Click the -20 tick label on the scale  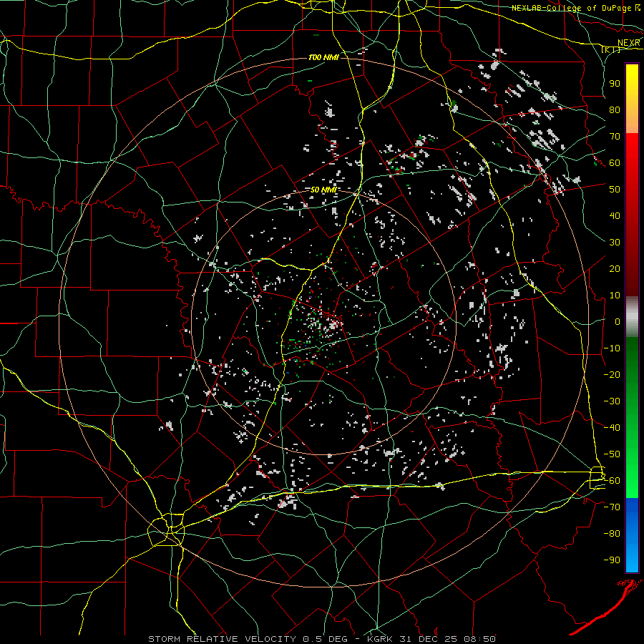click(612, 374)
